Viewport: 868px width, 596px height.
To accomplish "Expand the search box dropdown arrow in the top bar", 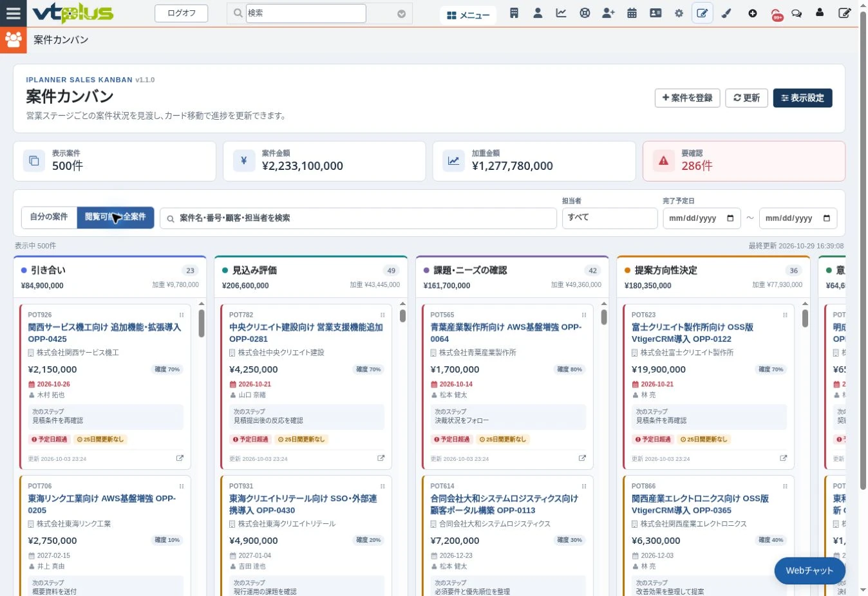I will (x=401, y=14).
